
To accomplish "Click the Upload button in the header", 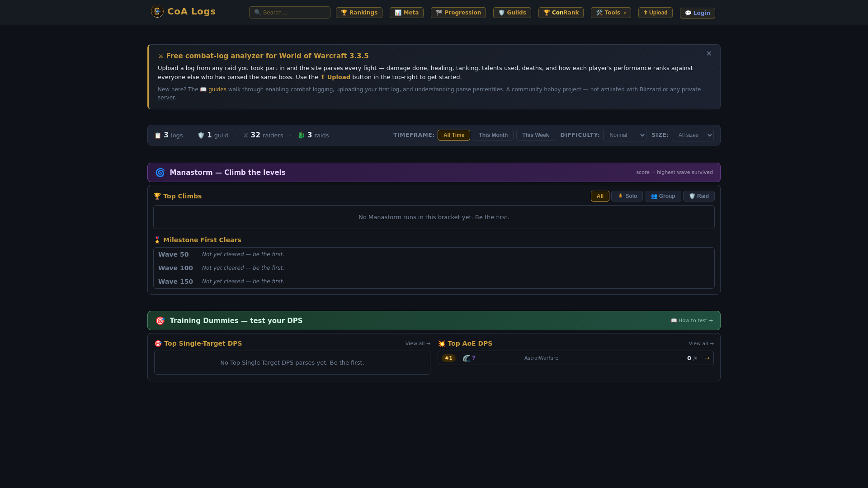I will (x=655, y=13).
